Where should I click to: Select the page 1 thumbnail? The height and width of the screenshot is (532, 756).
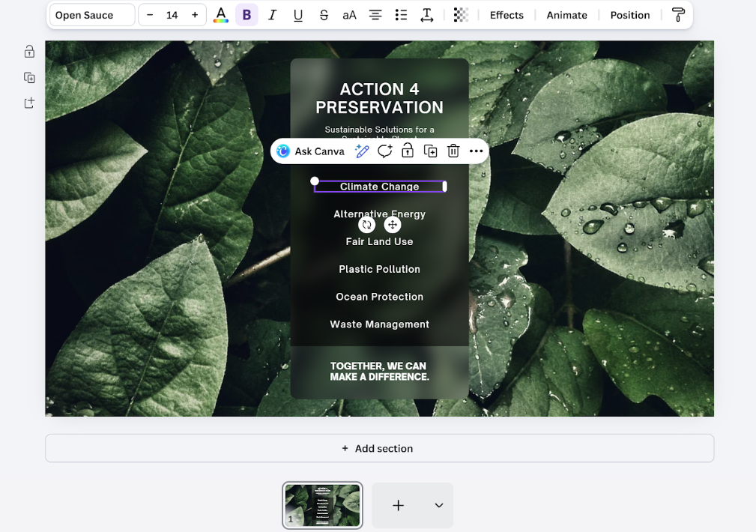322,505
